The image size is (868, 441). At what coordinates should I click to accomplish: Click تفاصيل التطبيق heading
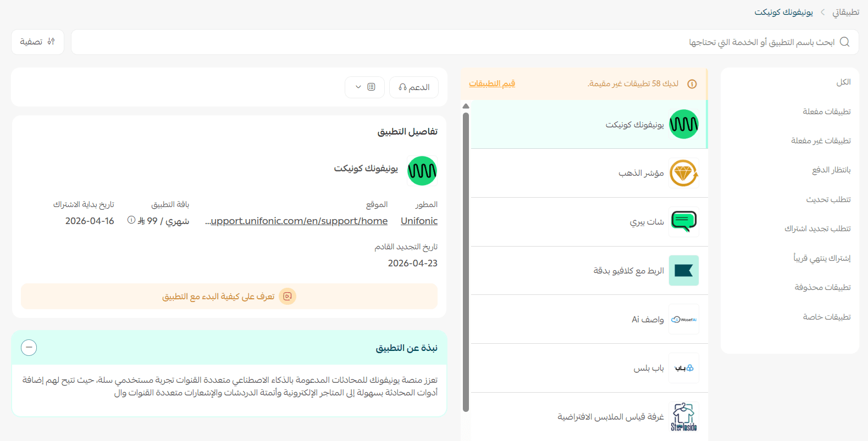coord(407,132)
